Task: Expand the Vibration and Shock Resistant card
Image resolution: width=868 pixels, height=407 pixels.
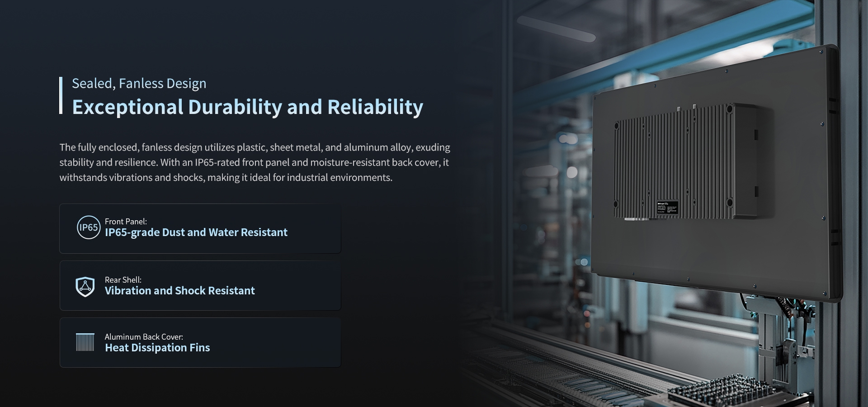Action: pyautogui.click(x=200, y=285)
